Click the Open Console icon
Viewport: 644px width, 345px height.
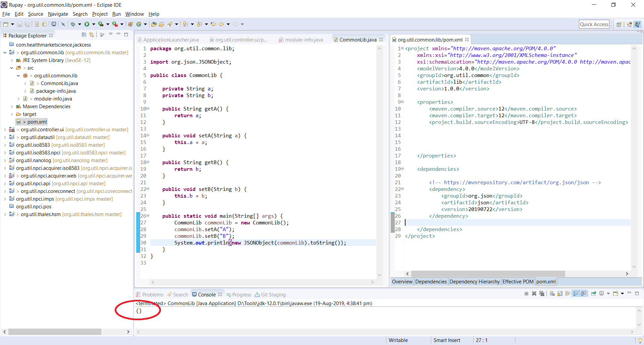pos(615,294)
